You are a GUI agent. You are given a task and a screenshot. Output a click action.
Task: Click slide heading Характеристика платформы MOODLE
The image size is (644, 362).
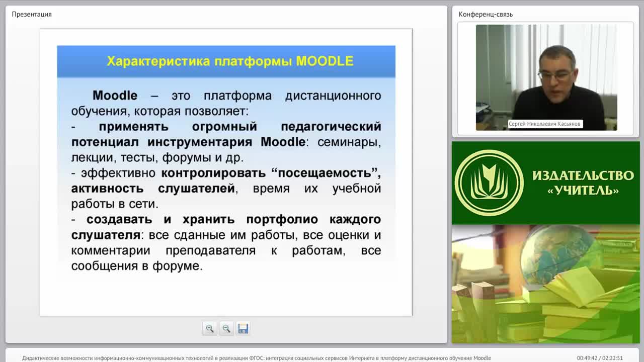(230, 61)
